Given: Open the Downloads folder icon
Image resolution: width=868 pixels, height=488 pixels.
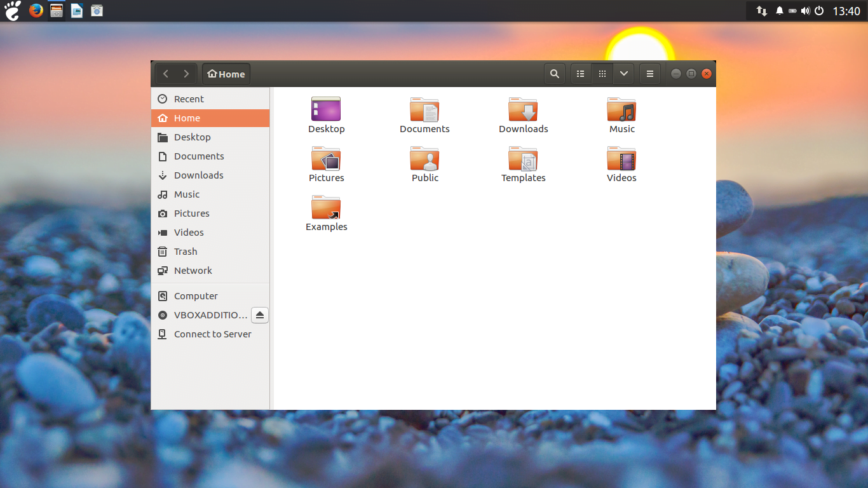Looking at the screenshot, I should tap(523, 110).
